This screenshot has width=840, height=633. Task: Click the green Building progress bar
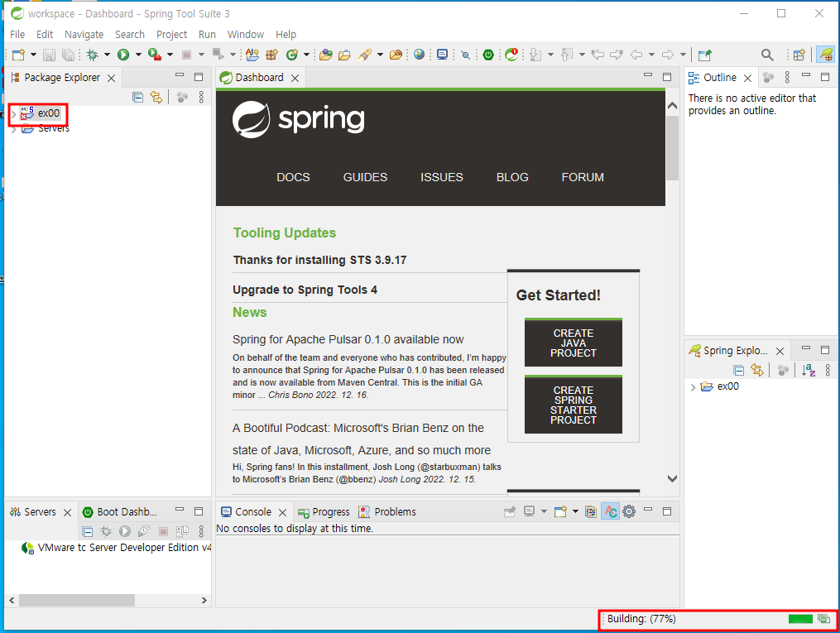(800, 619)
